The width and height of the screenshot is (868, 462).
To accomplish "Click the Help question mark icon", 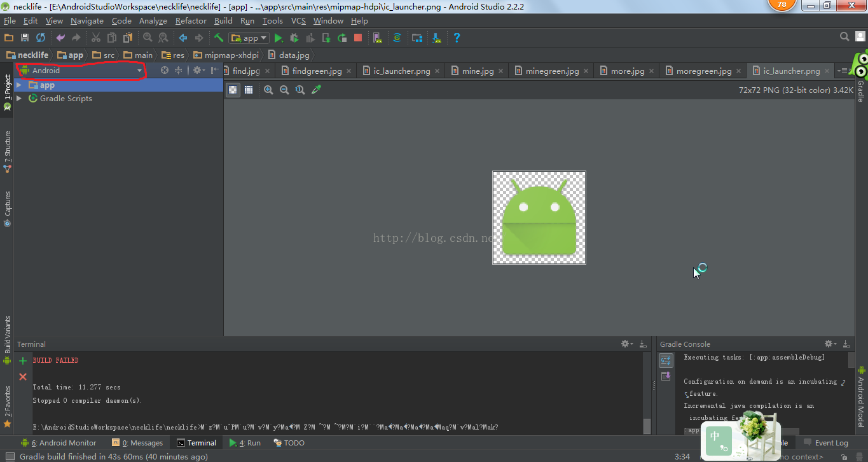I will 457,38.
